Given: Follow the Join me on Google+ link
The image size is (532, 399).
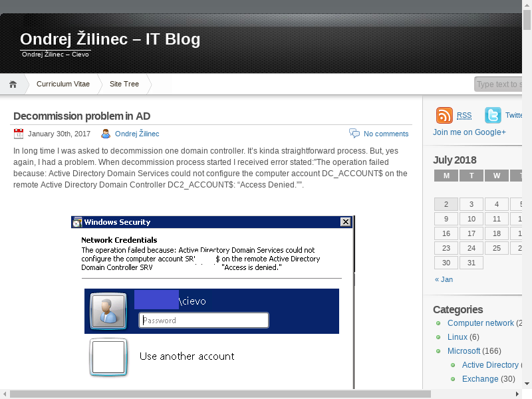Looking at the screenshot, I should click(469, 132).
